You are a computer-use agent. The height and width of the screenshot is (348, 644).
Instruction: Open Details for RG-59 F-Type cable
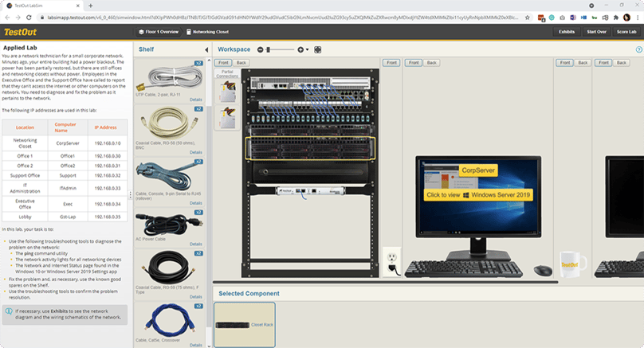196,297
